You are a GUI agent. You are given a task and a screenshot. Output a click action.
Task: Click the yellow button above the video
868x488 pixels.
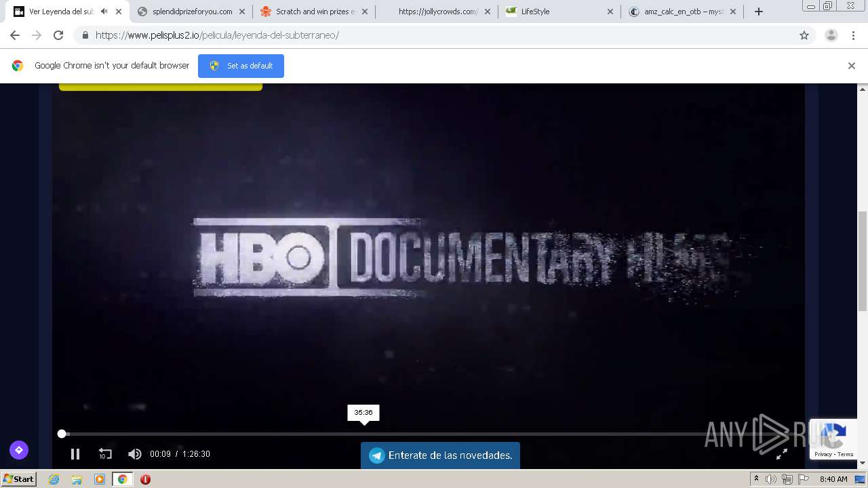coord(161,87)
